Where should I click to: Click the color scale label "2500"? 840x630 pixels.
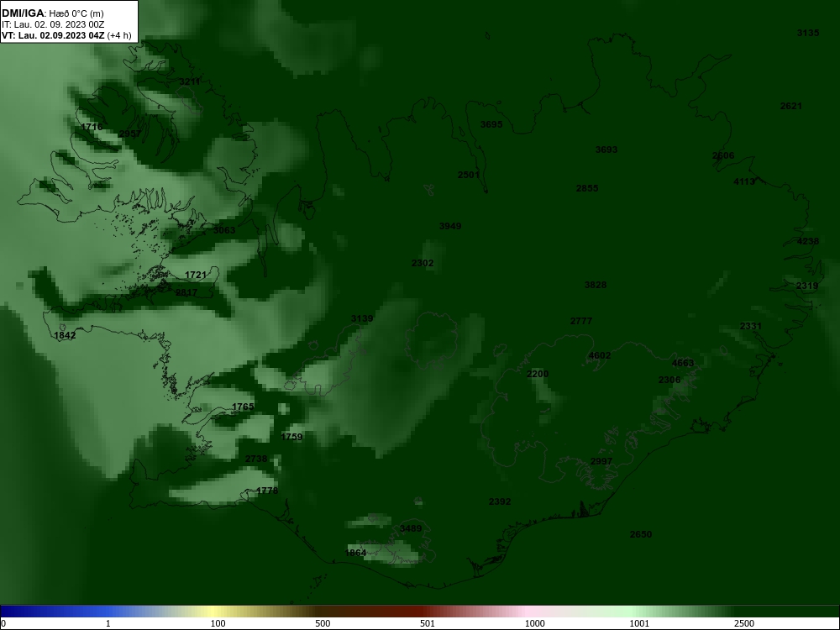[x=744, y=623]
